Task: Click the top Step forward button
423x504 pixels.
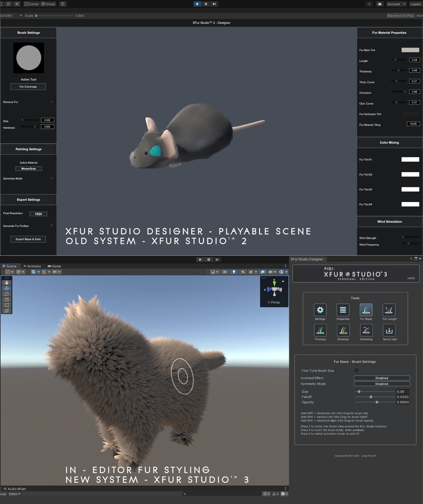Action: (214, 4)
